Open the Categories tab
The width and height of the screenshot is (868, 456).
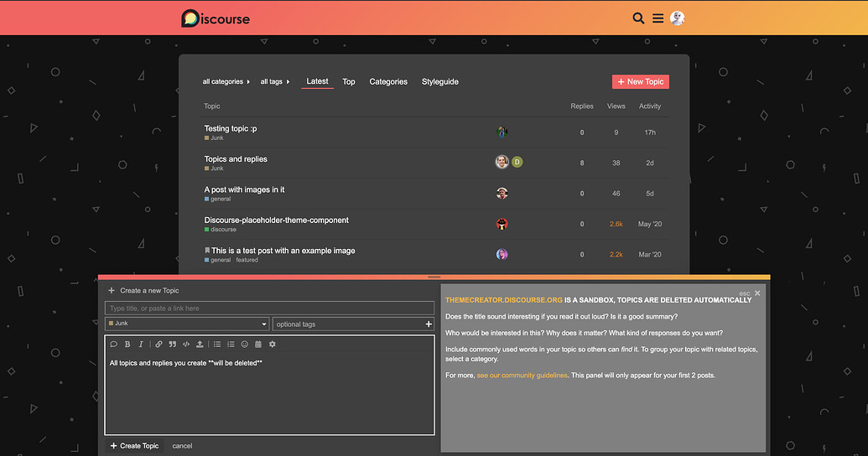tap(388, 82)
